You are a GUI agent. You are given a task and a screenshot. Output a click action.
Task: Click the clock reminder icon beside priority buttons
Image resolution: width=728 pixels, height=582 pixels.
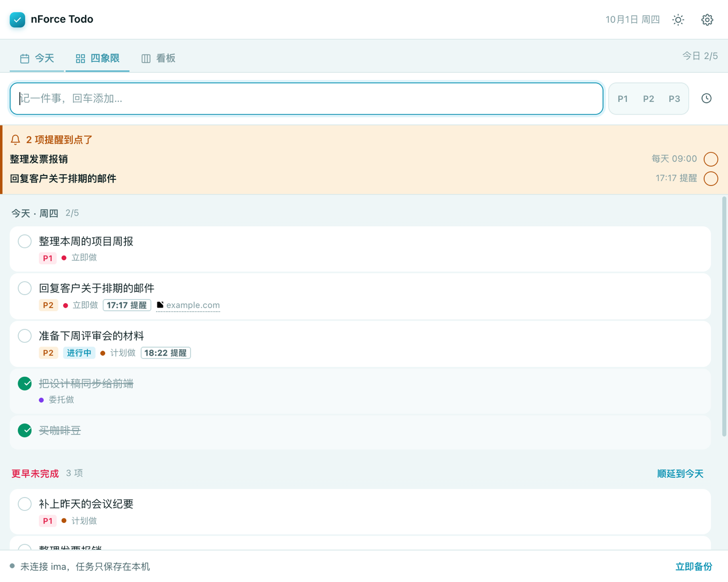click(706, 99)
